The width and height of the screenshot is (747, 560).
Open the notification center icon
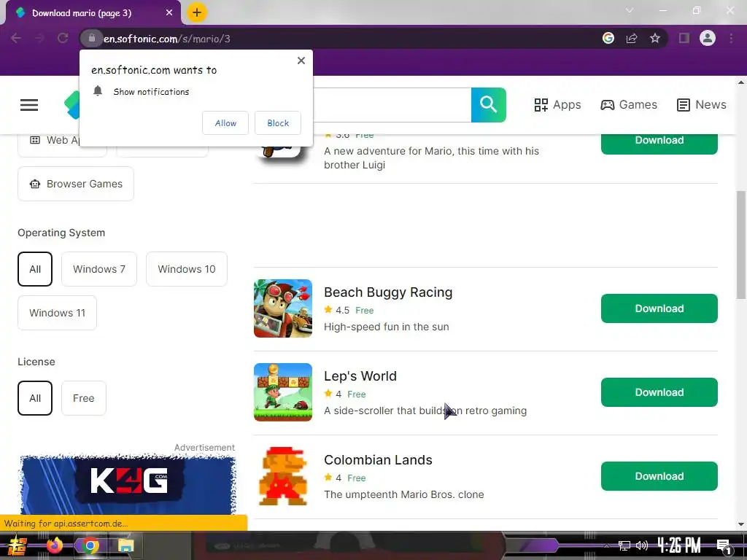point(724,546)
